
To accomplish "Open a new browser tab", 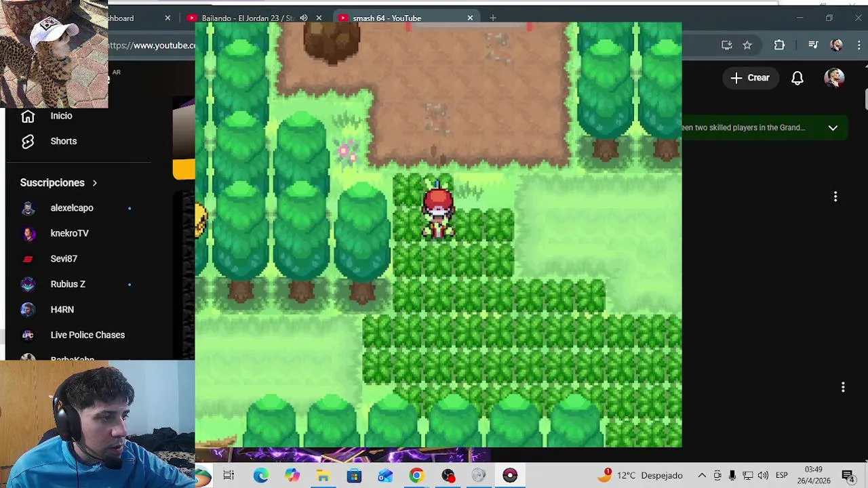I will (493, 18).
